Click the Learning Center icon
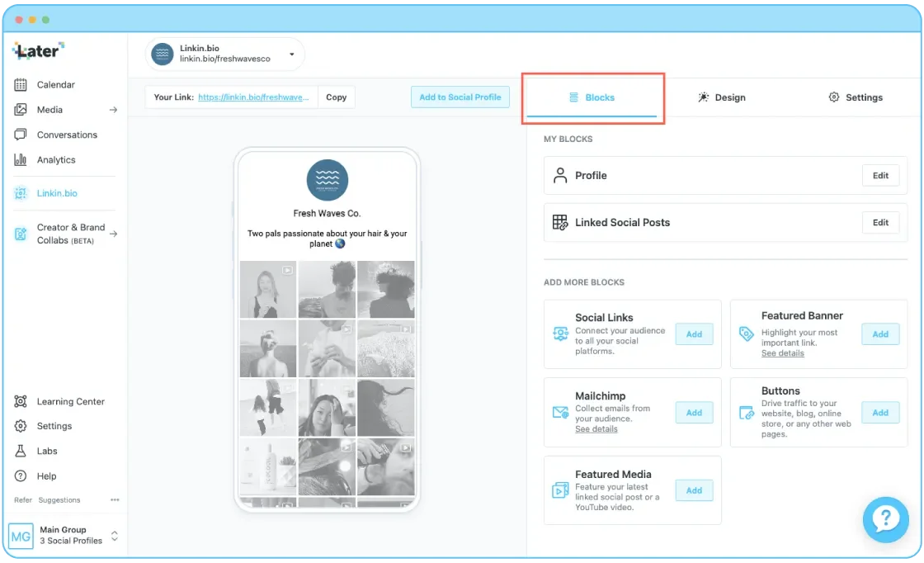Viewport: 924px width, 563px height. click(21, 401)
